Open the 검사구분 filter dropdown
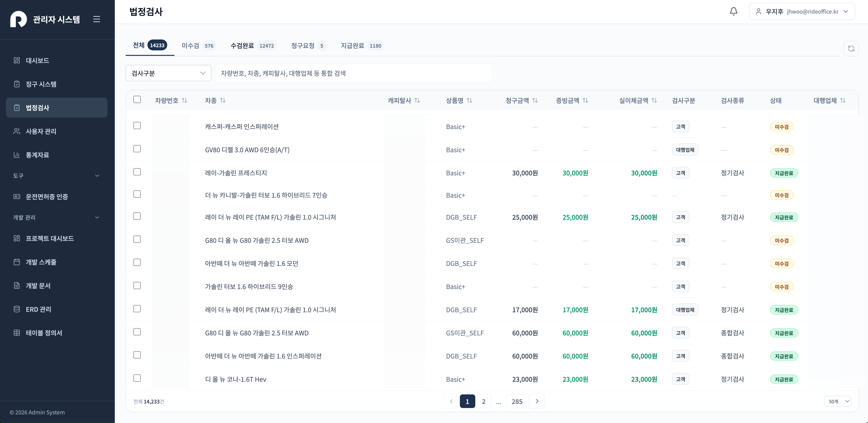The height and width of the screenshot is (423, 868). coord(169,73)
